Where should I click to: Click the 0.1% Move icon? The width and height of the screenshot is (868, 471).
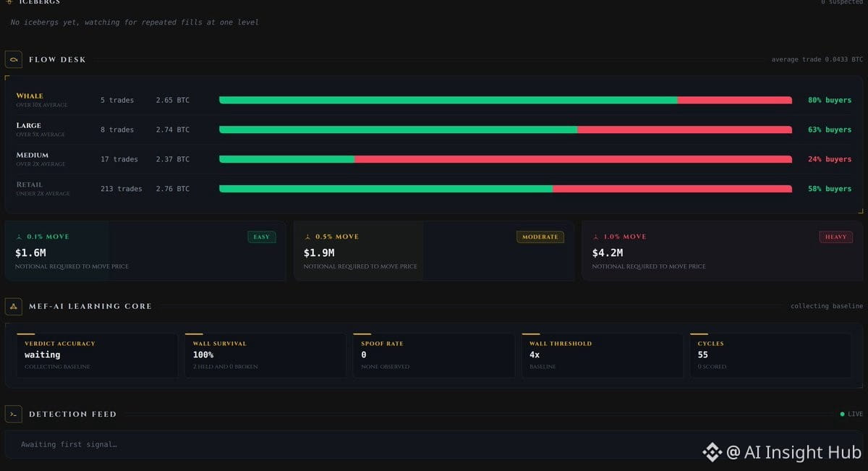point(20,237)
